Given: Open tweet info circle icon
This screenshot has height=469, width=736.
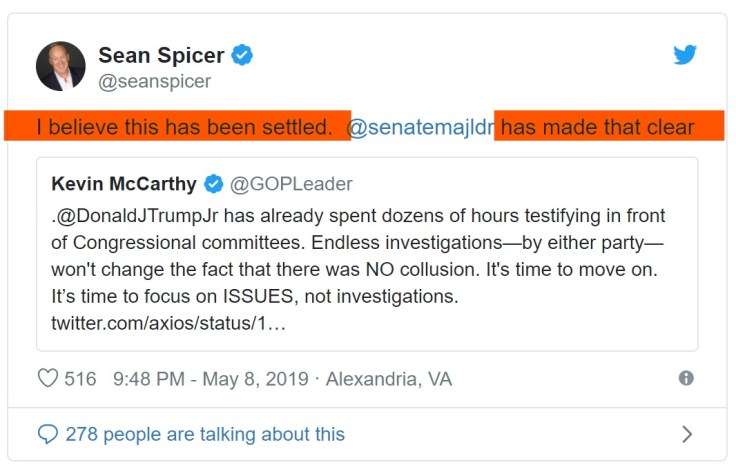Looking at the screenshot, I should 686,378.
